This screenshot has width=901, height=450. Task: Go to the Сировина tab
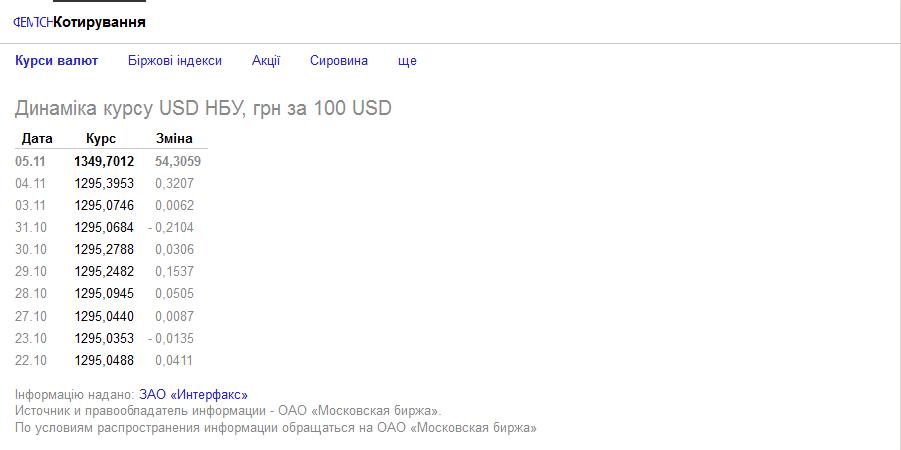coord(339,60)
